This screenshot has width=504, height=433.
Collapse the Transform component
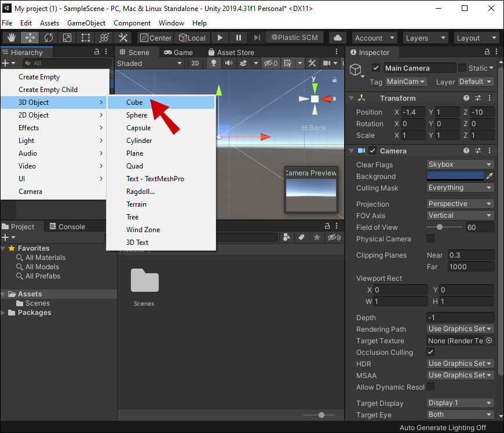coord(352,98)
